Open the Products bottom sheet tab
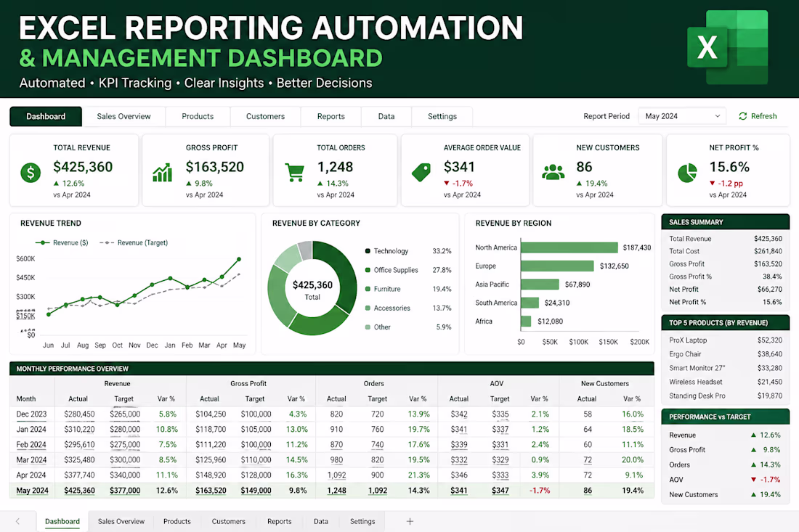Image resolution: width=799 pixels, height=532 pixels. coord(177,521)
